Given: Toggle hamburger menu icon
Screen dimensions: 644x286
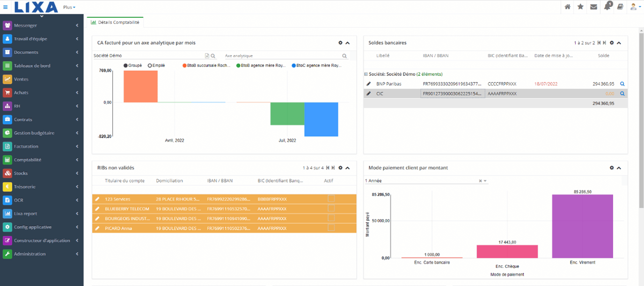Looking at the screenshot, I should pos(6,7).
